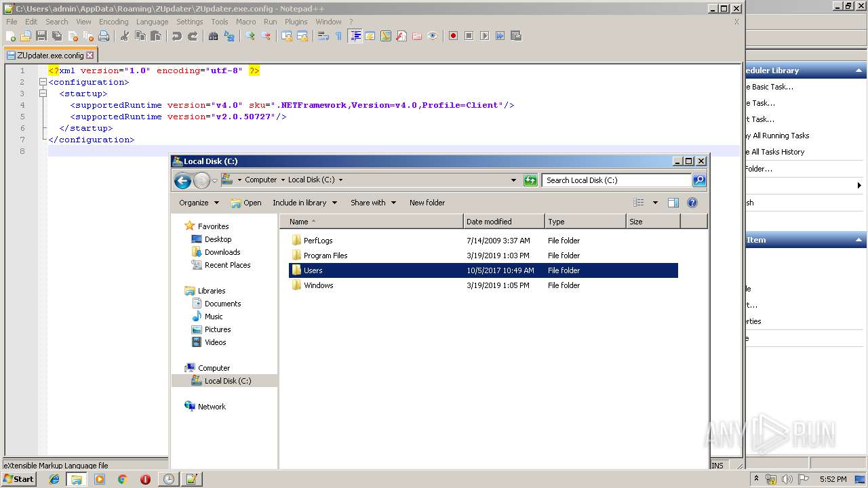The height and width of the screenshot is (488, 868).
Task: Toggle Show all characters pilcrow icon
Action: [x=339, y=36]
